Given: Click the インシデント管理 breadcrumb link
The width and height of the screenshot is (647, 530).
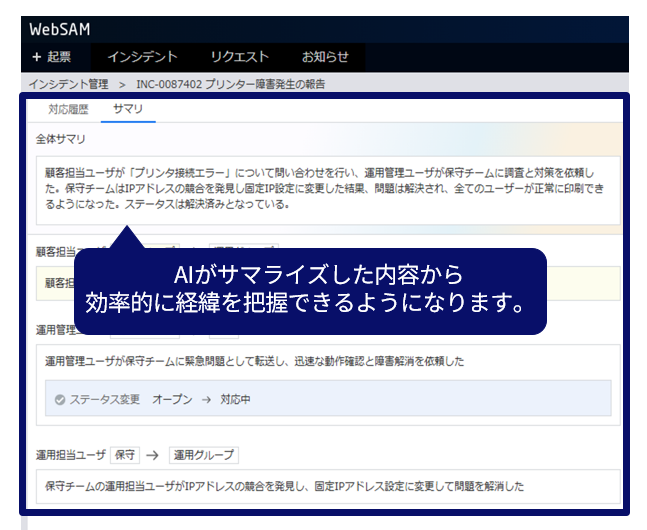Looking at the screenshot, I should [x=69, y=84].
